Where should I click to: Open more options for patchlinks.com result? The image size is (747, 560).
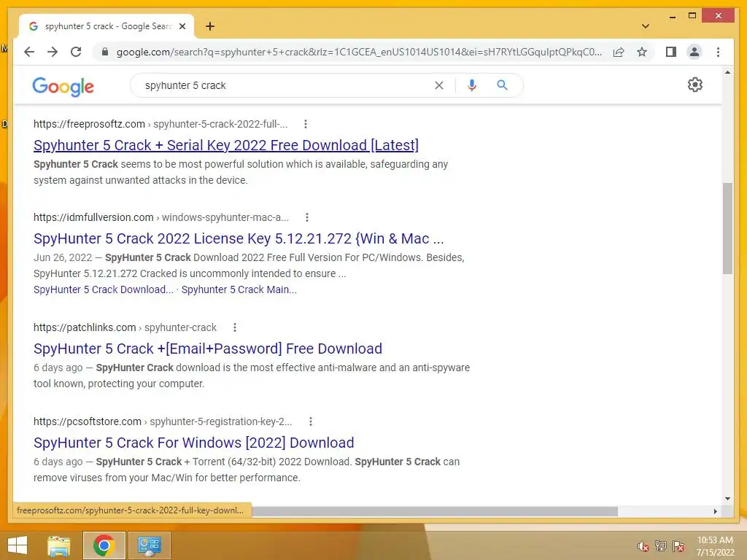pyautogui.click(x=234, y=327)
